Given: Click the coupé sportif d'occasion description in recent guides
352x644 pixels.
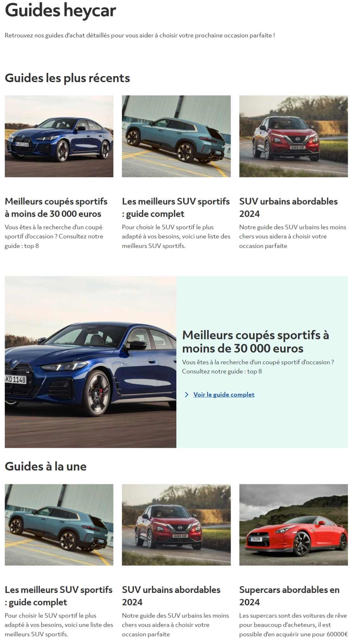Looking at the screenshot, I should [54, 236].
